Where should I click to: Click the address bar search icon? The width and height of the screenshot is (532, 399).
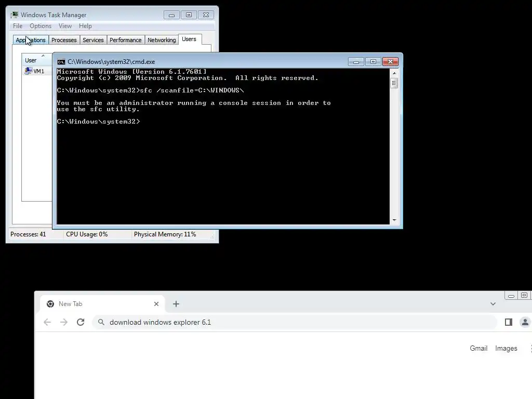(101, 322)
